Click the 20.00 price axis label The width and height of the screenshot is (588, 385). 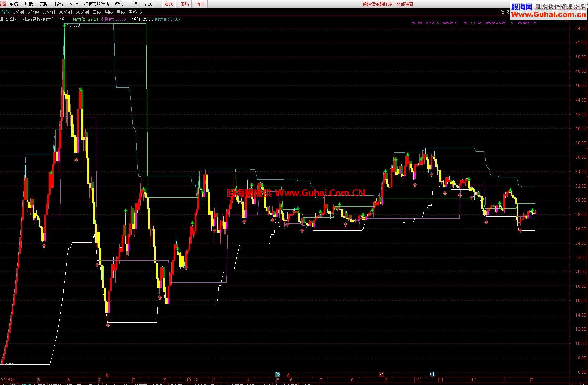[x=581, y=272]
